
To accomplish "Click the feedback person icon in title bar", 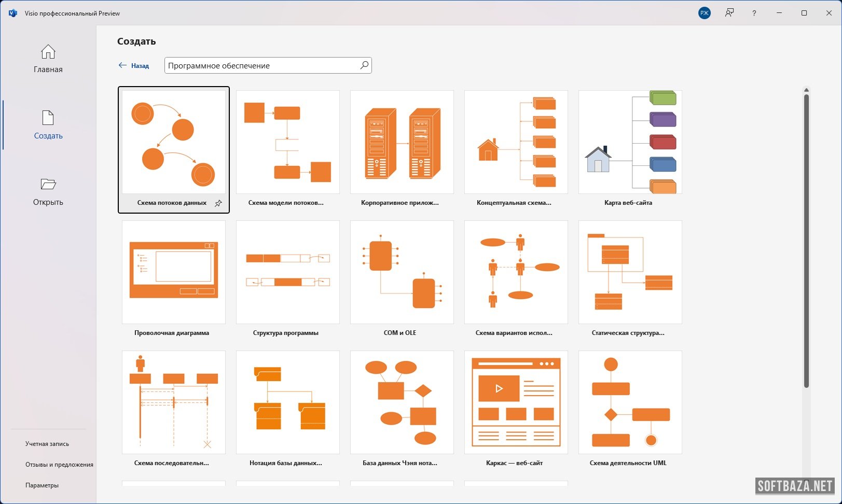I will pos(729,13).
